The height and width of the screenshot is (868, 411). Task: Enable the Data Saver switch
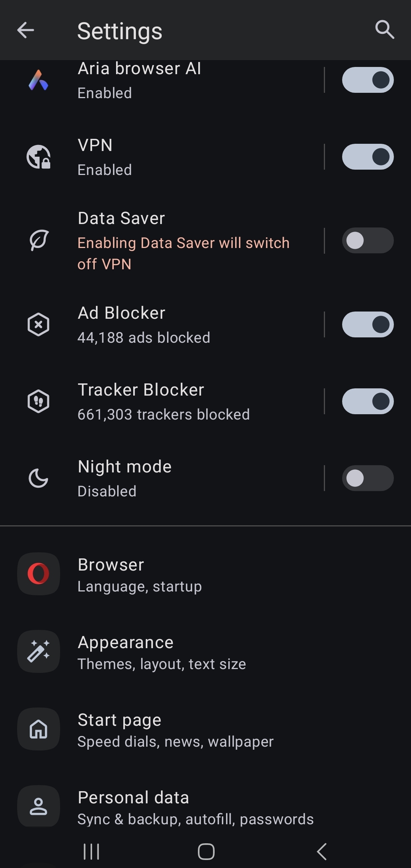tap(368, 240)
